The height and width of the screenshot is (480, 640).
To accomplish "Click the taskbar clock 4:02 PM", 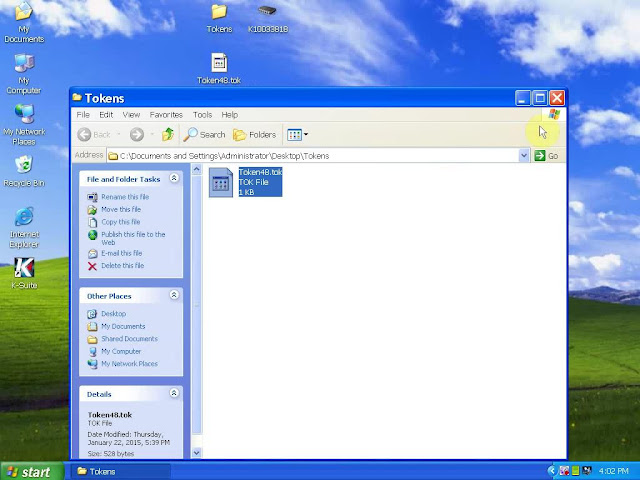I will point(614,471).
